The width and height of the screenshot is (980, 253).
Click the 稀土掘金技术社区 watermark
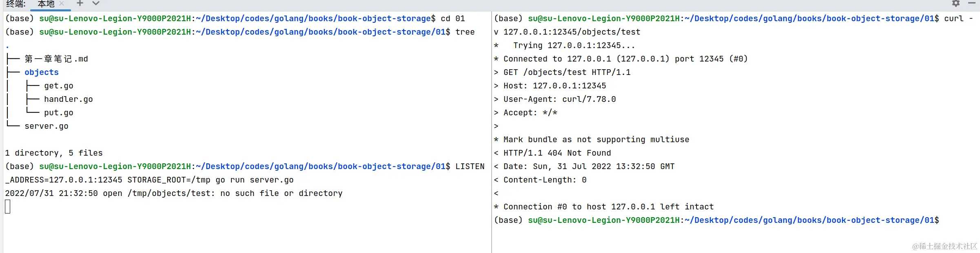tap(945, 246)
